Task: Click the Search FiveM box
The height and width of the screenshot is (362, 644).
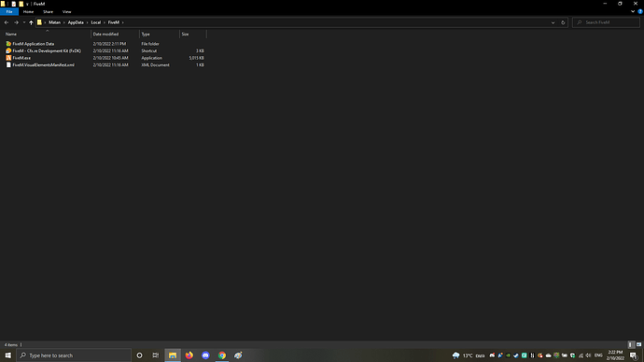Action: (606, 22)
